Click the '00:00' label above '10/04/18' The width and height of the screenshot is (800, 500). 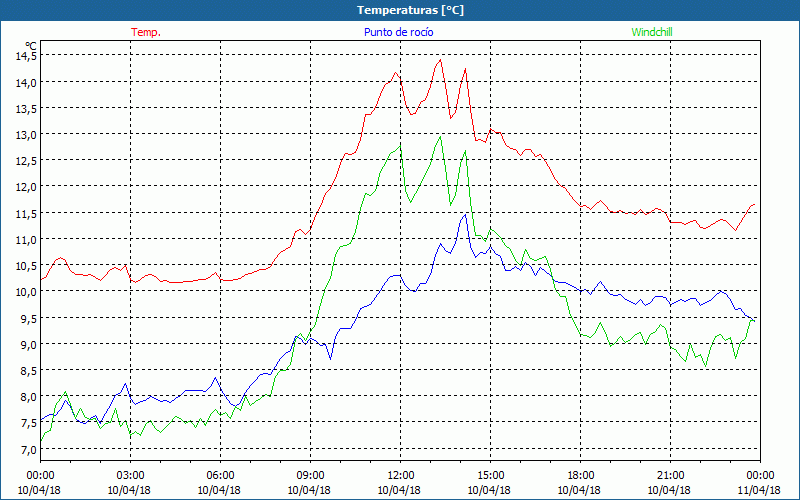click(x=40, y=476)
